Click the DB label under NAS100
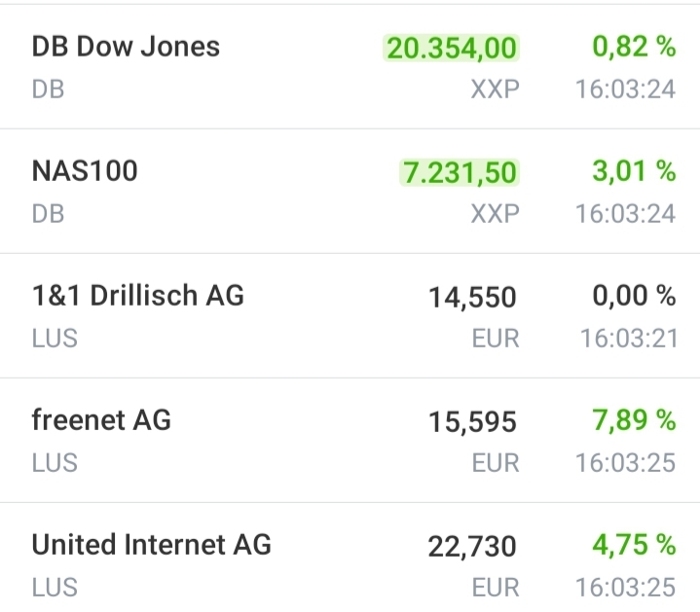 click(48, 214)
